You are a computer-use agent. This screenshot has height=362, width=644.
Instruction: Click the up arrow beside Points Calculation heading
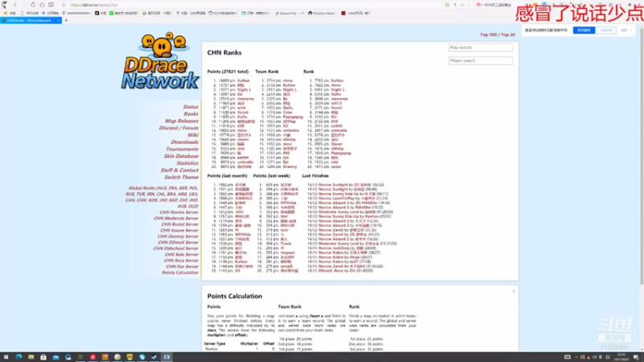click(514, 292)
